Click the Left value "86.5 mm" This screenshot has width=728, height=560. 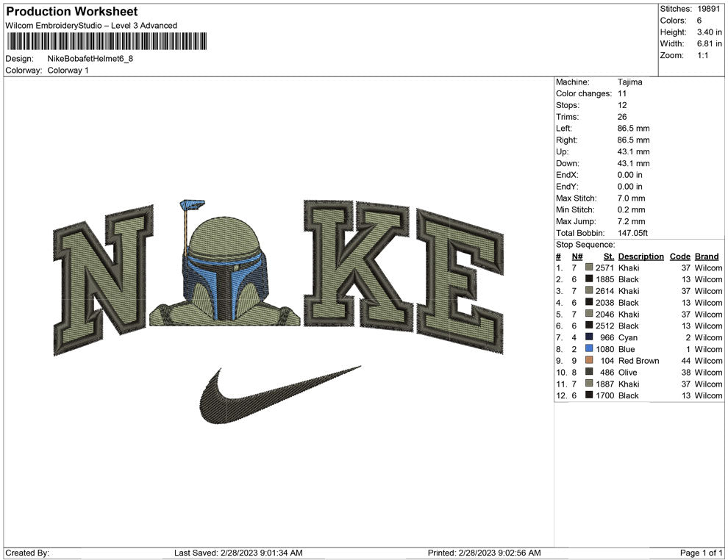633,128
